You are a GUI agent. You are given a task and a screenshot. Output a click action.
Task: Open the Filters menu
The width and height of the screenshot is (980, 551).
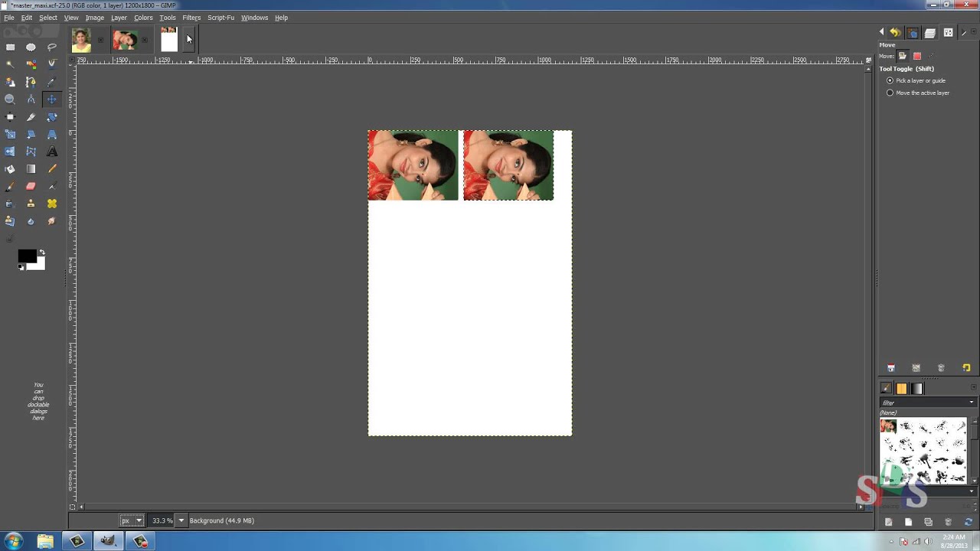tap(191, 18)
